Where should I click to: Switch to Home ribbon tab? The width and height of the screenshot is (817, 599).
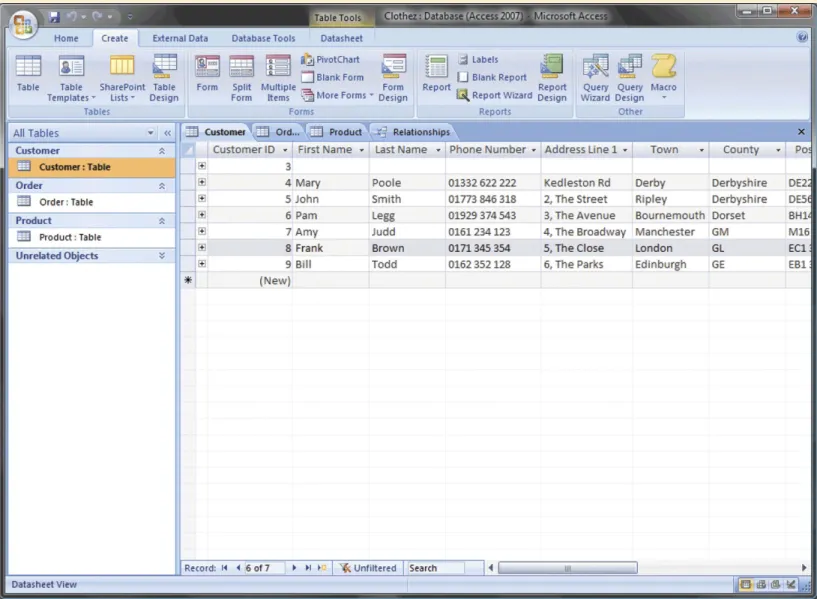click(x=66, y=38)
